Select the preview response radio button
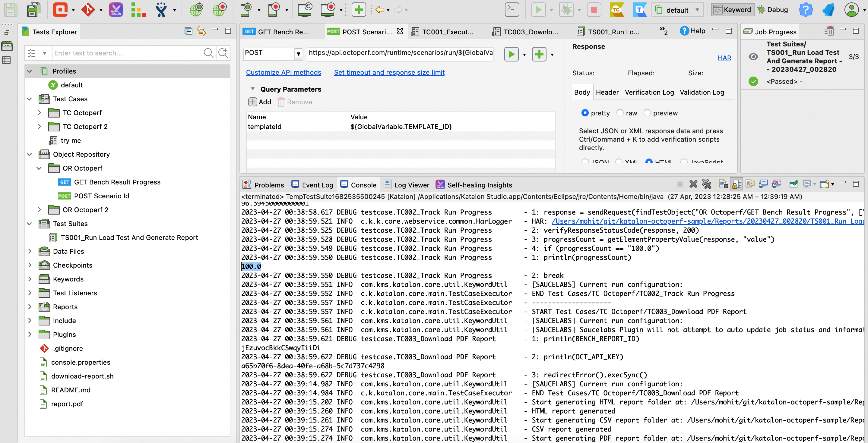The image size is (868, 443). click(647, 113)
